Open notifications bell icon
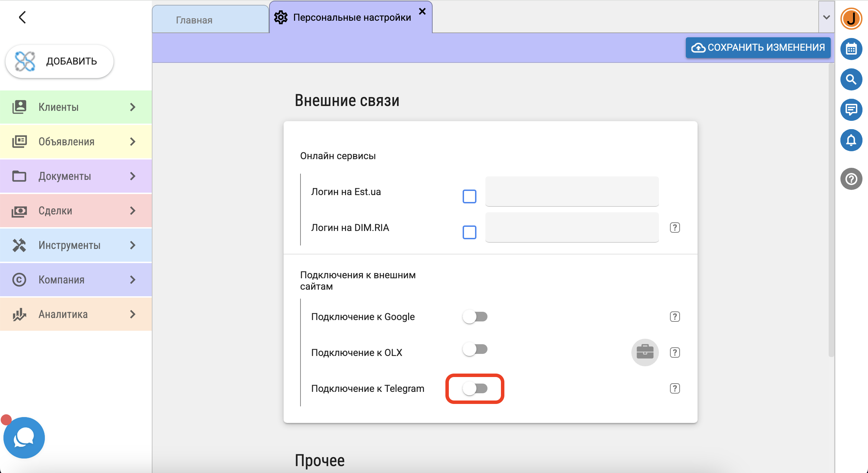This screenshot has height=473, width=868. pyautogui.click(x=851, y=140)
